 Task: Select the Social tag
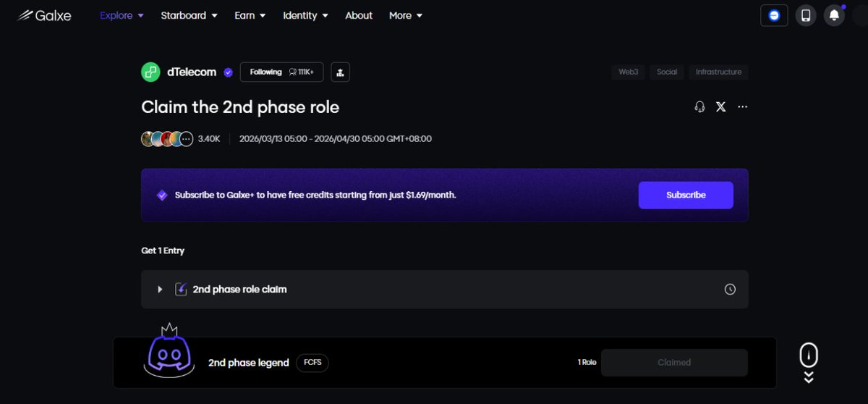667,72
